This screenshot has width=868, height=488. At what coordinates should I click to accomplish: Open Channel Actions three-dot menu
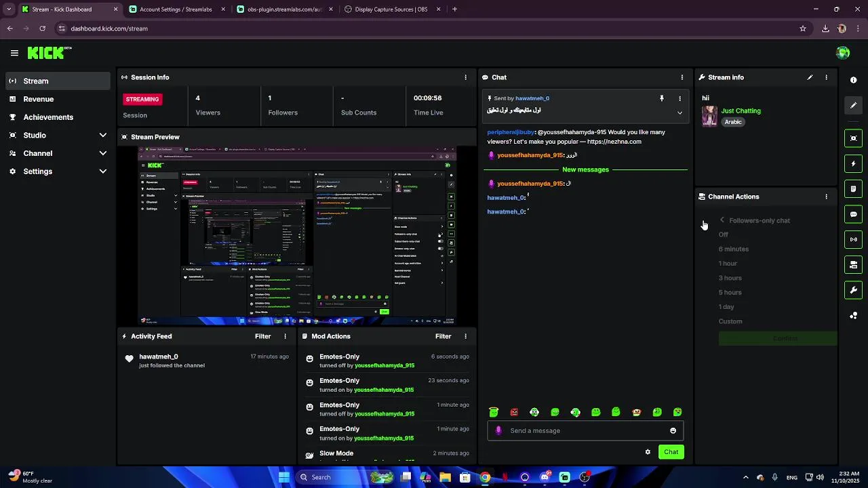[x=826, y=197]
